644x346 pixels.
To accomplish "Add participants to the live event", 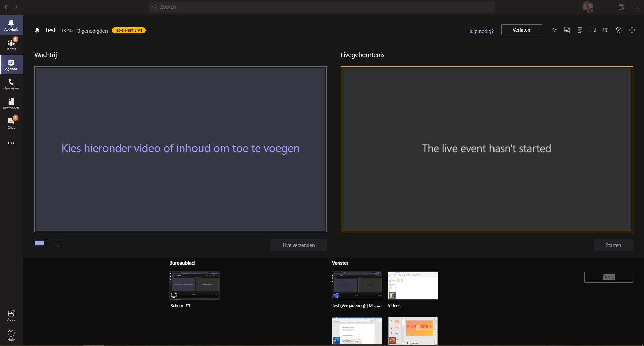I will pos(605,30).
